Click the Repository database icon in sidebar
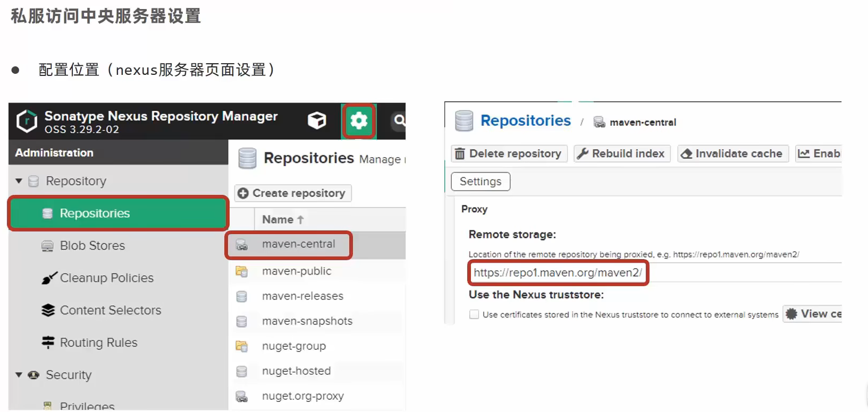The image size is (868, 412). (x=33, y=182)
